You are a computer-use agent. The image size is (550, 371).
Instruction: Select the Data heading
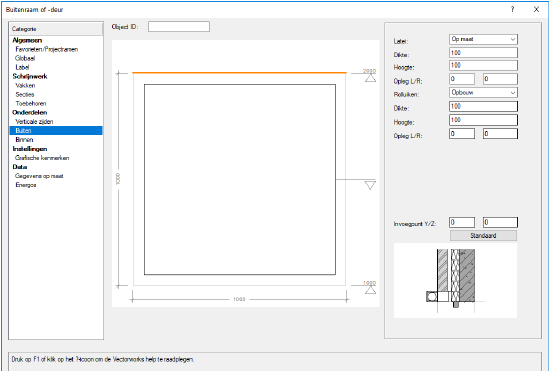(20, 167)
